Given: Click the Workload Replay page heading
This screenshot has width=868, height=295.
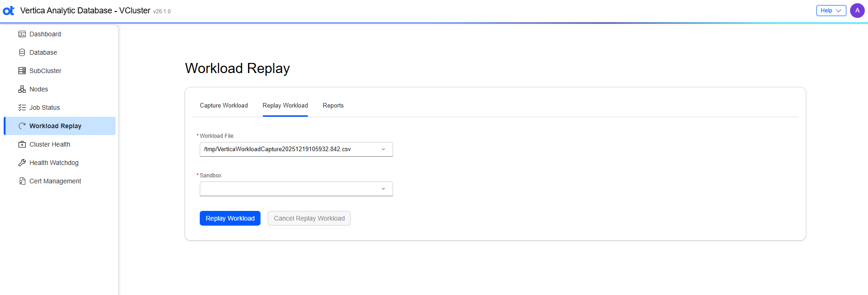Looking at the screenshot, I should [237, 68].
